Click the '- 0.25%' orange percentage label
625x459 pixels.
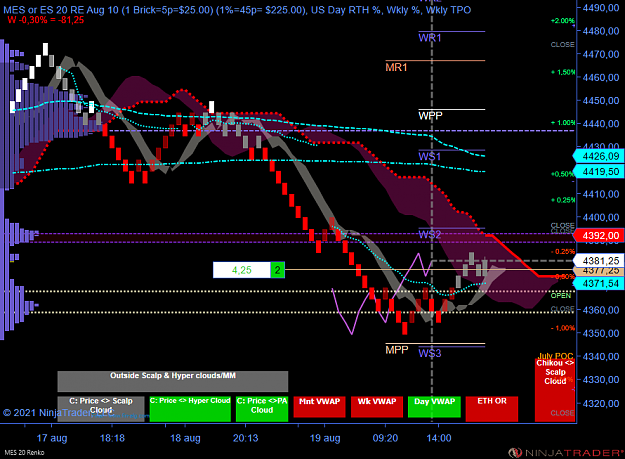click(x=563, y=252)
